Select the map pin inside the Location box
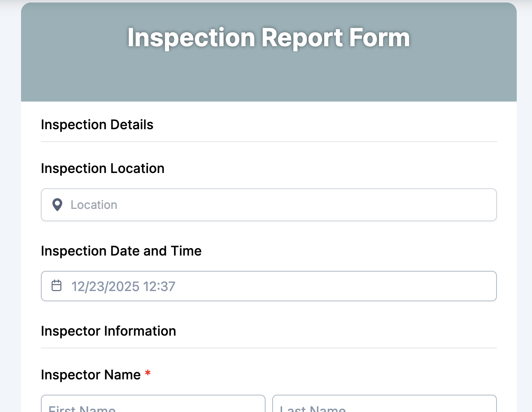The height and width of the screenshot is (412, 532). click(57, 205)
